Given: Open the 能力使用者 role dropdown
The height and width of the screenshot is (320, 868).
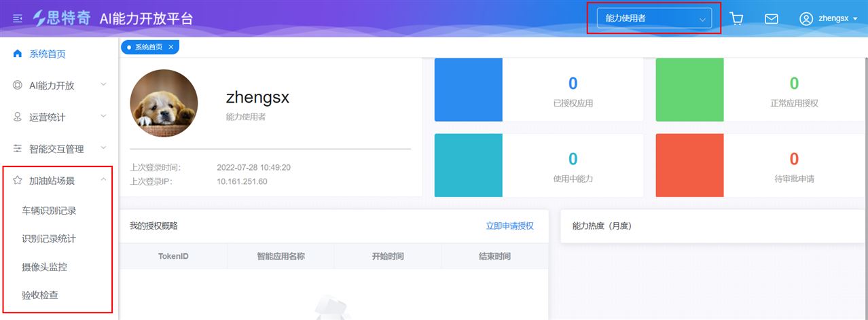Looking at the screenshot, I should (x=654, y=18).
